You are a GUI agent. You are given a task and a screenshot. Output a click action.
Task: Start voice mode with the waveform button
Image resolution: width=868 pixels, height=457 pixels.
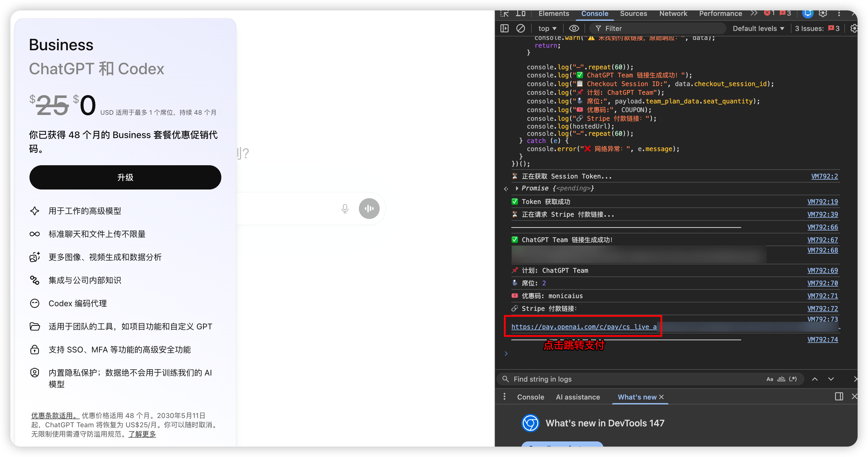coord(369,209)
